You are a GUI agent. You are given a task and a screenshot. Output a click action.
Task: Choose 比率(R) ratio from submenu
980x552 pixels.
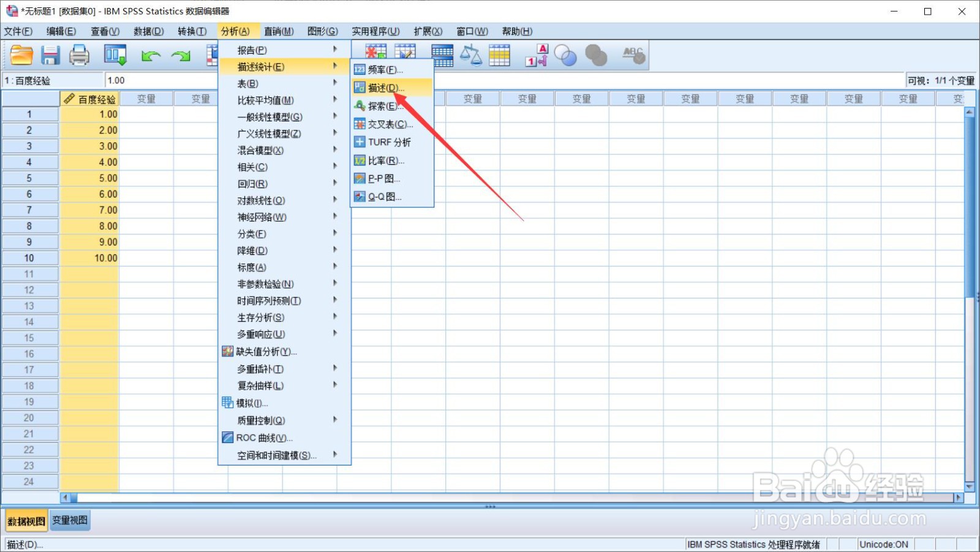click(392, 161)
